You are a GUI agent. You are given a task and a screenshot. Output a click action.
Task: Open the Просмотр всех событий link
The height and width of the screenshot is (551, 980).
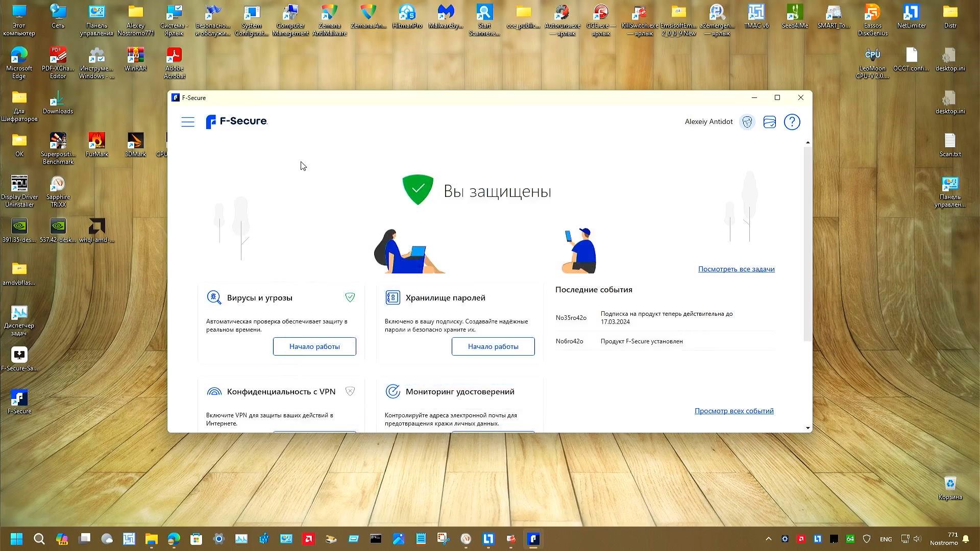click(x=734, y=411)
